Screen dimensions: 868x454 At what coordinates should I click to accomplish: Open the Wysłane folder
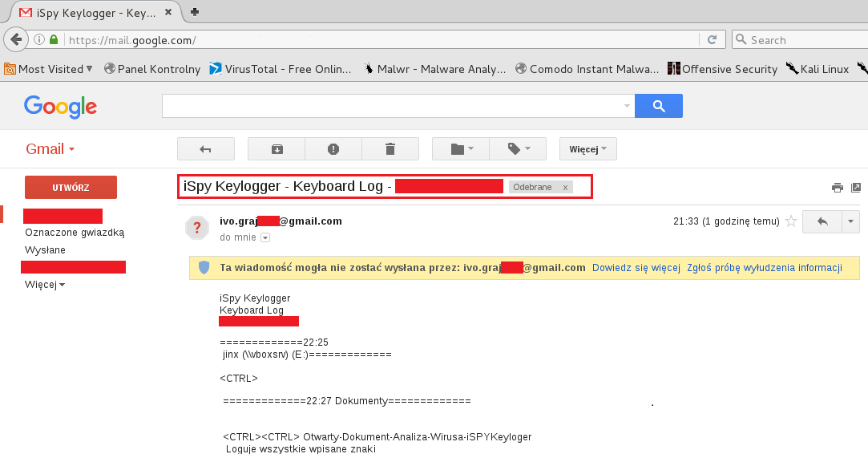(x=45, y=250)
